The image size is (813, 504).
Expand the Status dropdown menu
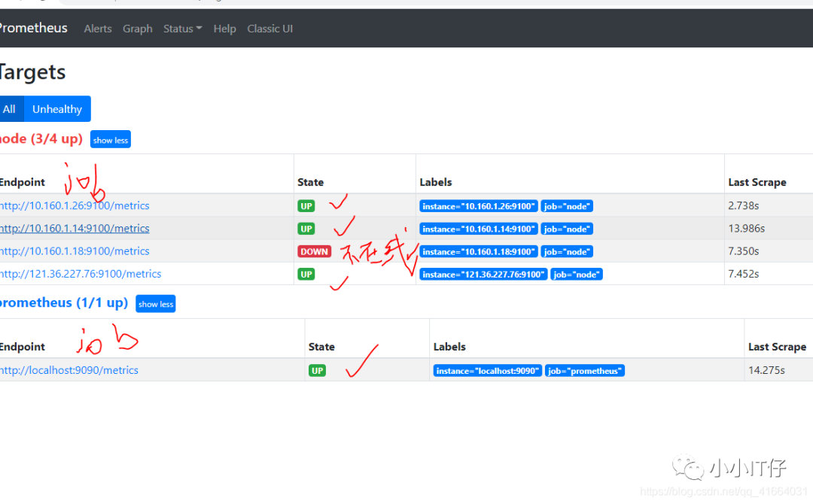pos(182,29)
